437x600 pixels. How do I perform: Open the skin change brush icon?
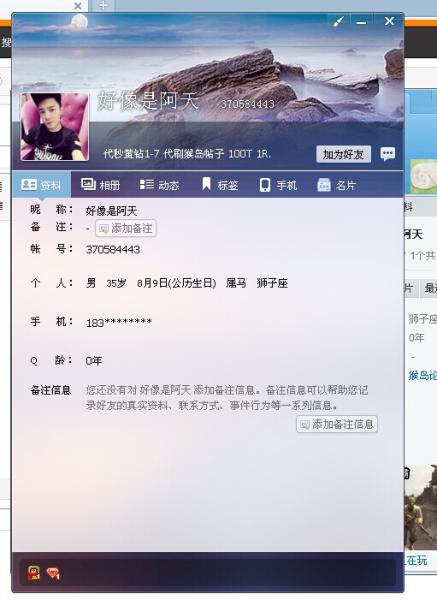click(338, 21)
